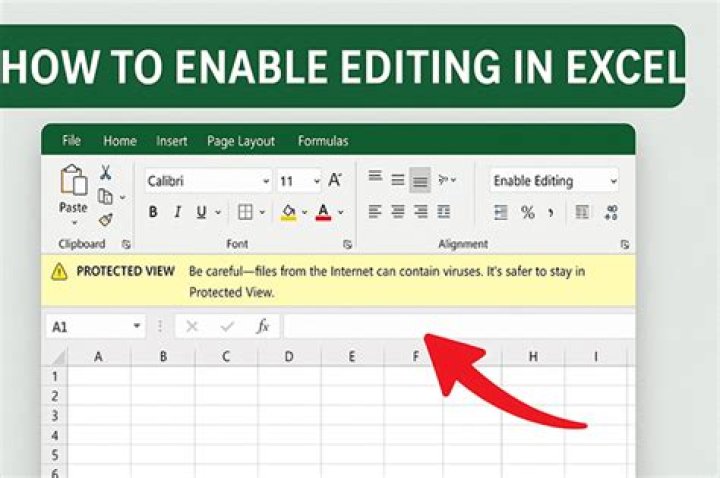Open the fill color dropdown arrow
The width and height of the screenshot is (720, 478).
(304, 212)
